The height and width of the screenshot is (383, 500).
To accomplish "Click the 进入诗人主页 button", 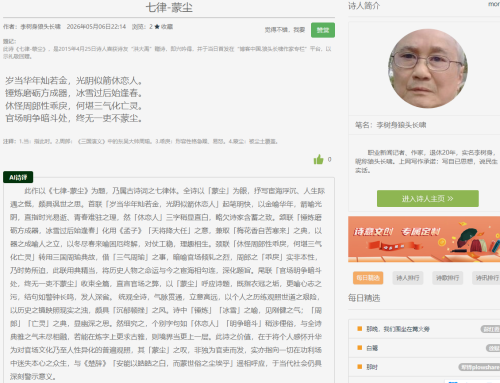I will (428, 199).
